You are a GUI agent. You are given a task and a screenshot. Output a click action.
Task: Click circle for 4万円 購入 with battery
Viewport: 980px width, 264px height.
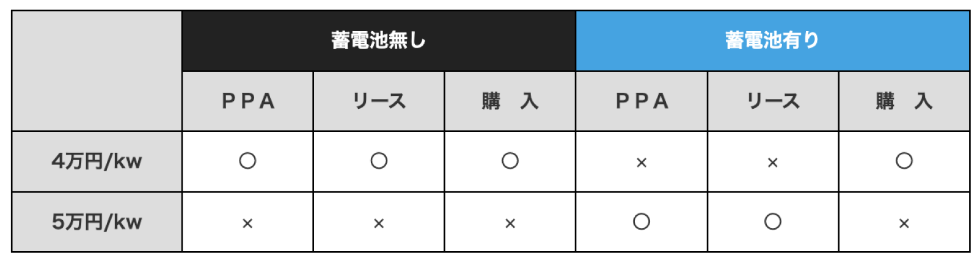[904, 161]
